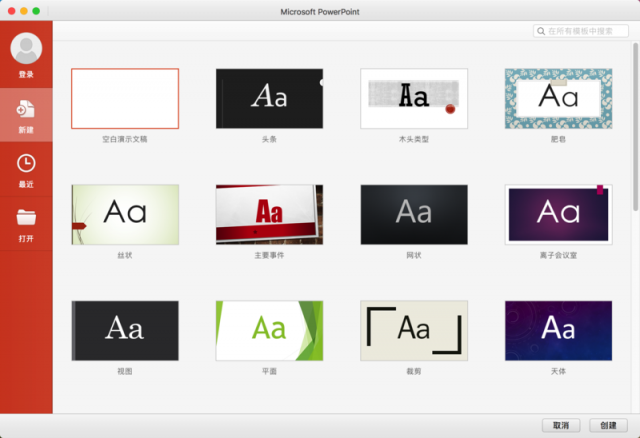
Task: Click the user avatar login icon
Action: pyautogui.click(x=26, y=48)
